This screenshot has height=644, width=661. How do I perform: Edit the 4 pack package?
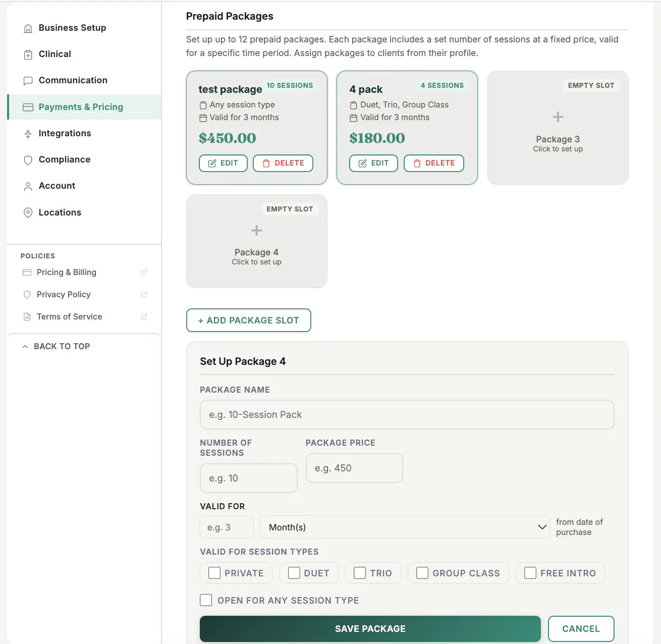point(373,163)
